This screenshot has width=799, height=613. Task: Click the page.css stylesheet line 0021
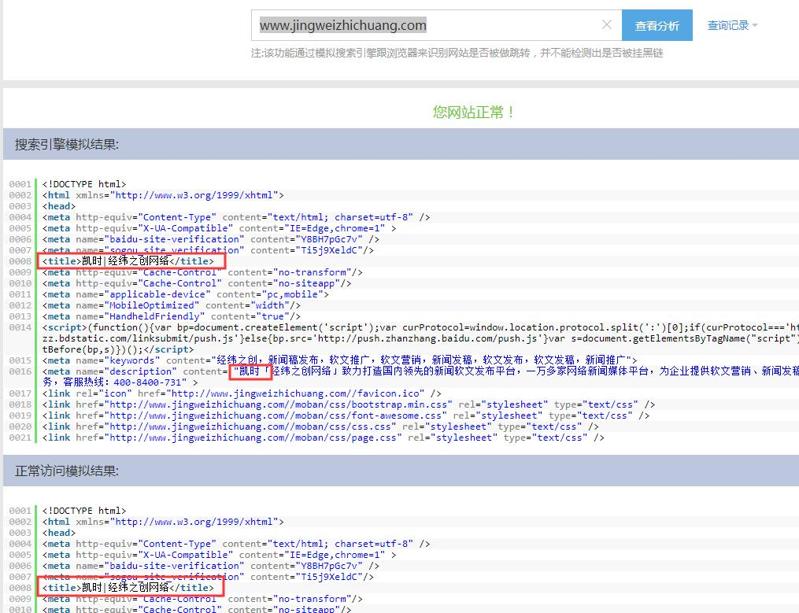pyautogui.click(x=323, y=438)
